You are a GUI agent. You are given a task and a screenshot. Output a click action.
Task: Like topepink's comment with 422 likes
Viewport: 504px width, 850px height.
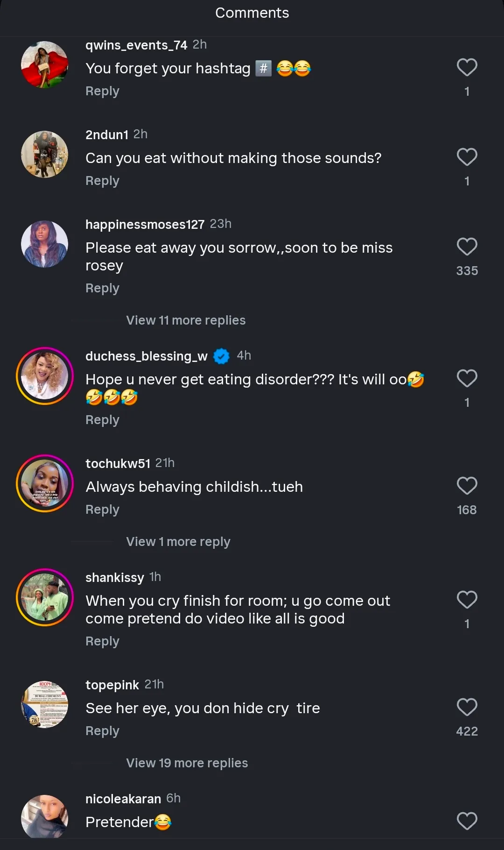tap(467, 708)
